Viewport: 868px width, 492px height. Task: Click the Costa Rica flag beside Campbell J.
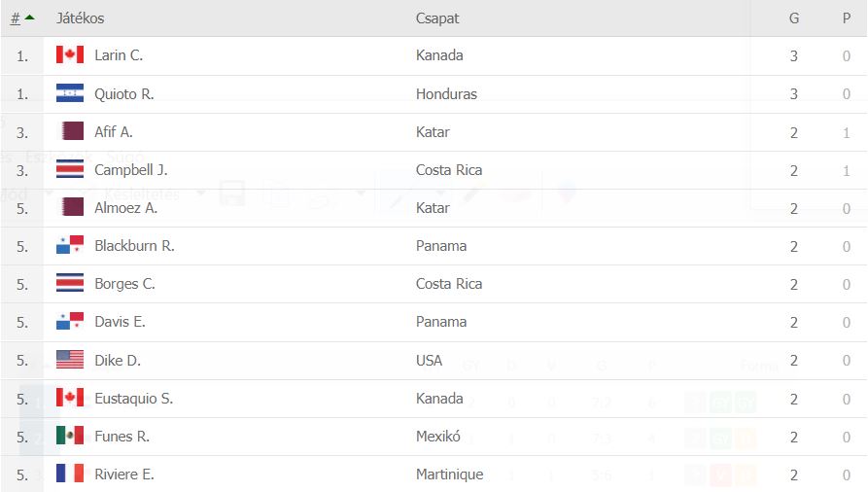point(70,169)
